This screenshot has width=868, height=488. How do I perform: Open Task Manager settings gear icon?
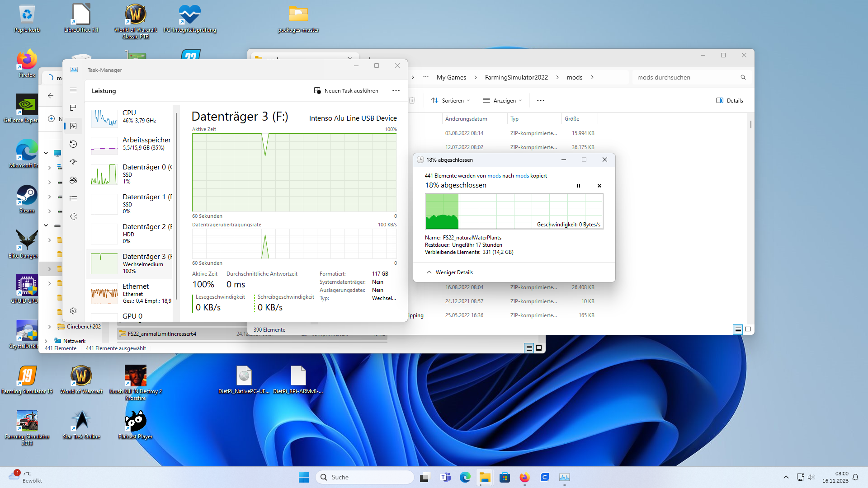73,311
